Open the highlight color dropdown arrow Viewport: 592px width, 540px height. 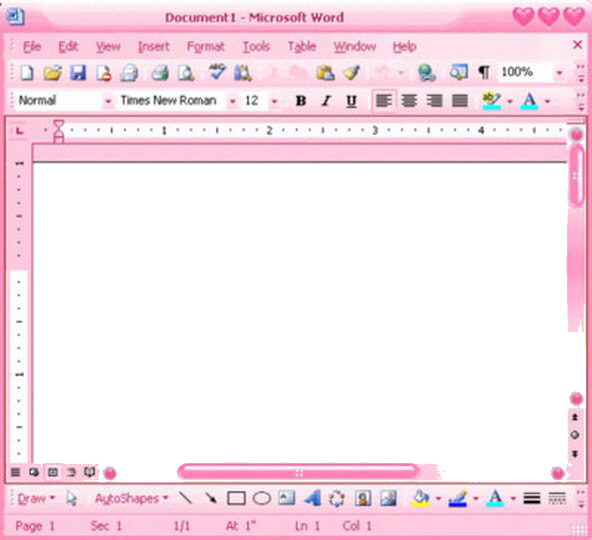click(510, 101)
